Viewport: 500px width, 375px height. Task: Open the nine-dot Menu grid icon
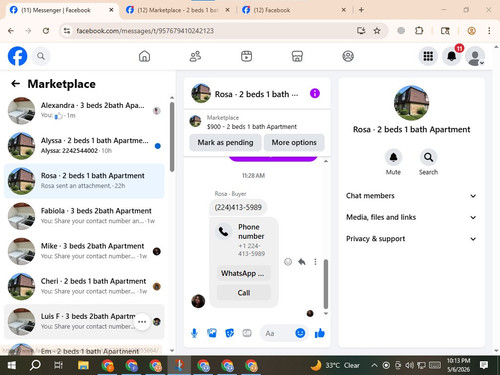(428, 56)
